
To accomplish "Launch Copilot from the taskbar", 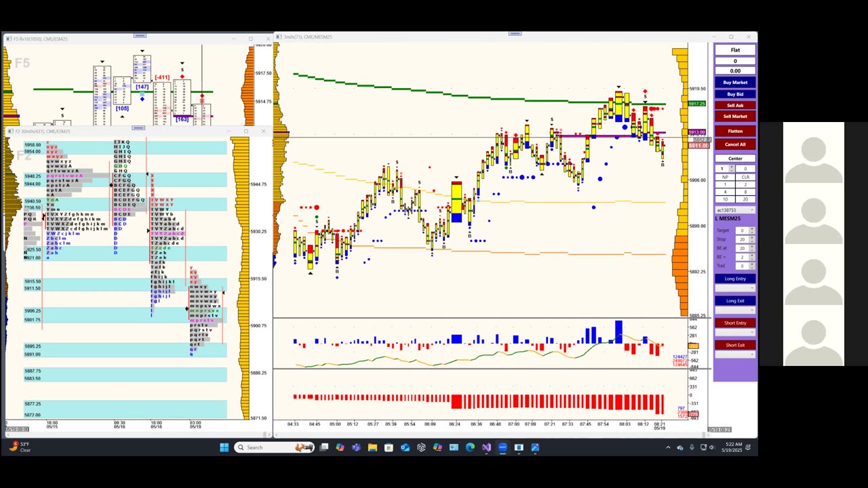I will [340, 447].
